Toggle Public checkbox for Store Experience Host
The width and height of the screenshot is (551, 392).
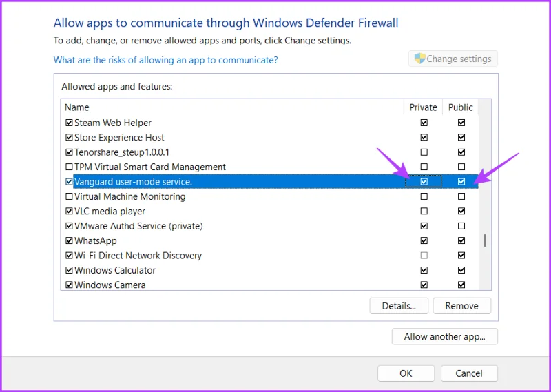461,138
